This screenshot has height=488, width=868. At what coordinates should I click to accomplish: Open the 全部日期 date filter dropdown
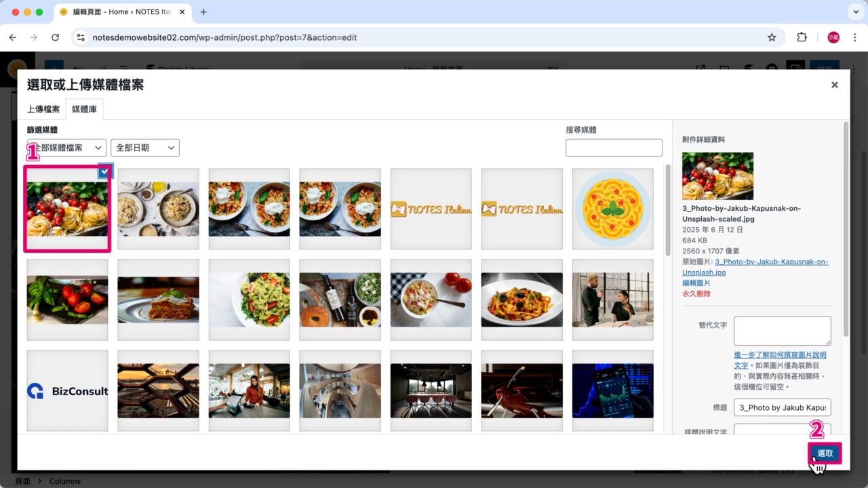[145, 148]
